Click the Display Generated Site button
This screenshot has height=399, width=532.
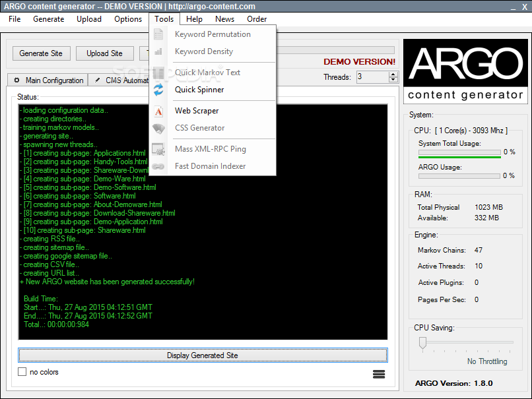203,355
